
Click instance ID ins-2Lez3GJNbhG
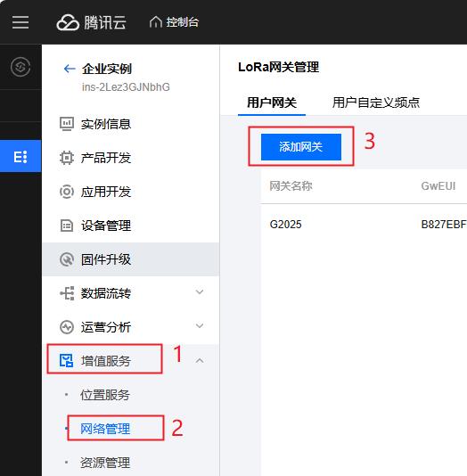[x=126, y=87]
